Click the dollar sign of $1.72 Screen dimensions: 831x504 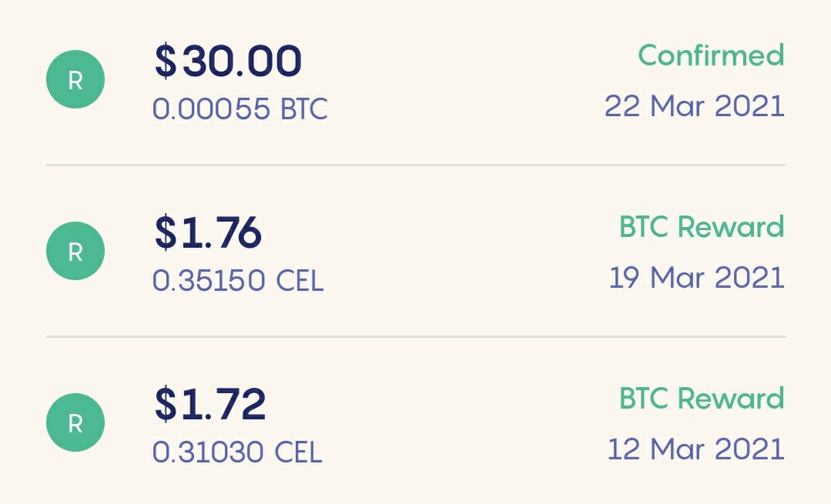[166, 405]
